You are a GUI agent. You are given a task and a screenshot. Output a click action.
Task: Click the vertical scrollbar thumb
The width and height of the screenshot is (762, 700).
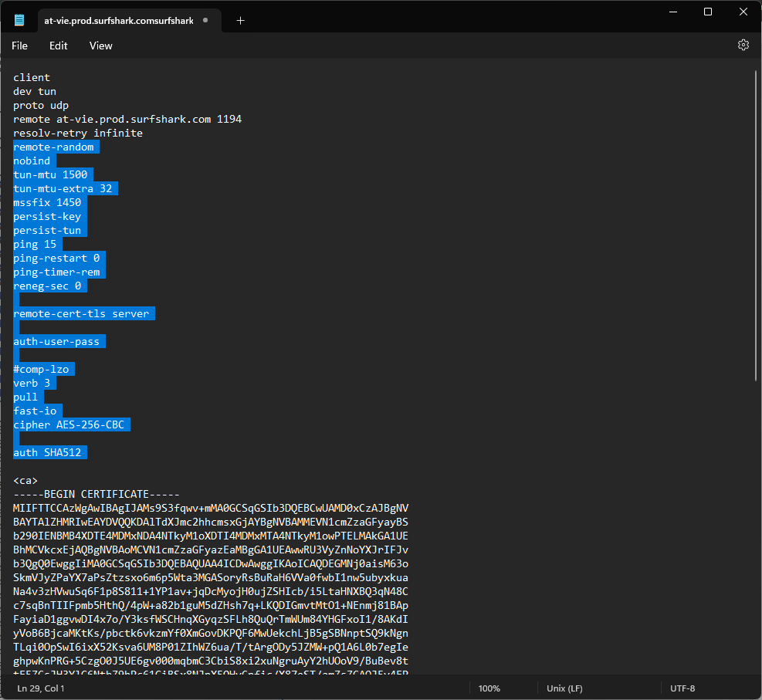pos(756,224)
